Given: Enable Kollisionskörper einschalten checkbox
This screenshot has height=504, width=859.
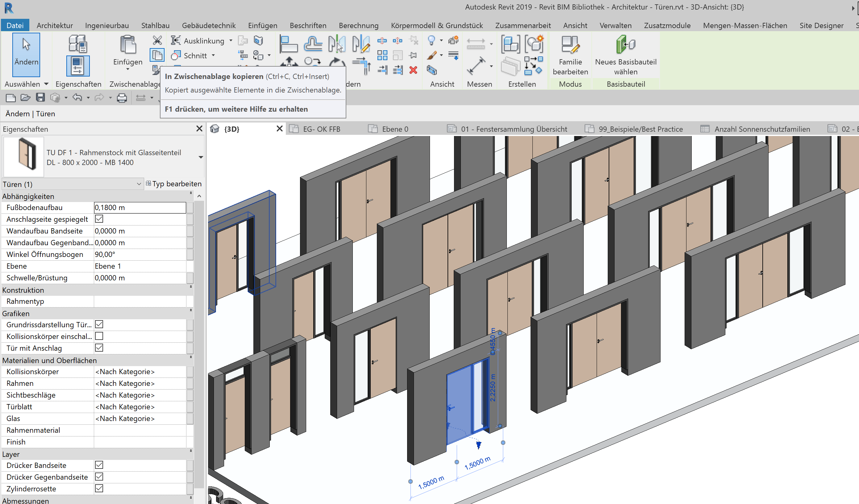Looking at the screenshot, I should (99, 336).
